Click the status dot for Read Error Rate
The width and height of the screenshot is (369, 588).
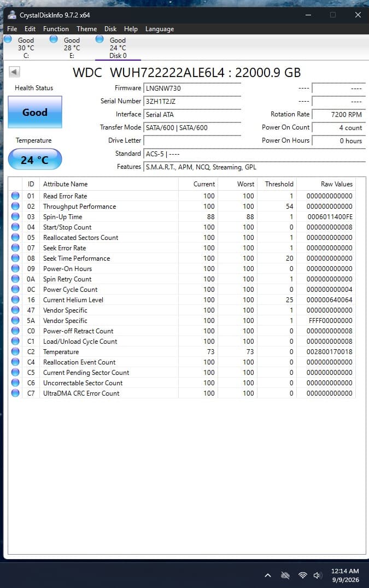click(15, 196)
